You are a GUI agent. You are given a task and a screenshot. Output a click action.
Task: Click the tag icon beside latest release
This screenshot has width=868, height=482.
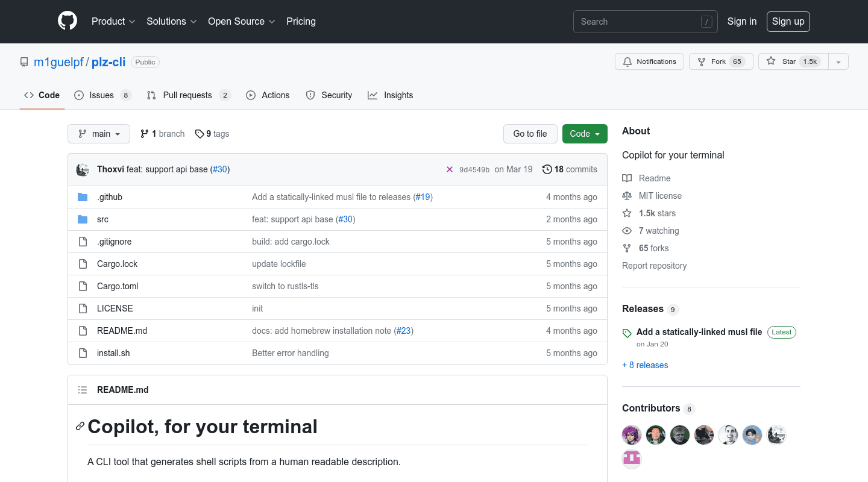(x=627, y=333)
